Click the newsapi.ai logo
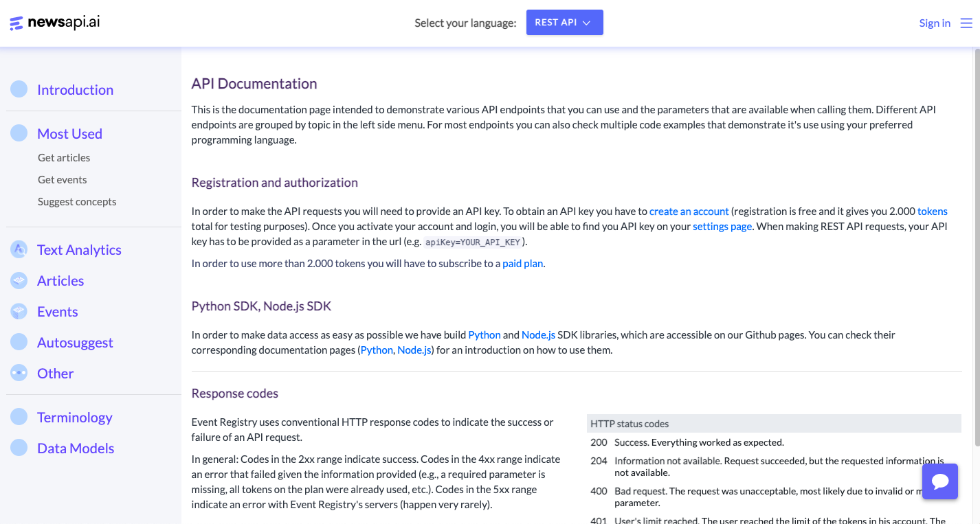980x524 pixels. coord(55,23)
